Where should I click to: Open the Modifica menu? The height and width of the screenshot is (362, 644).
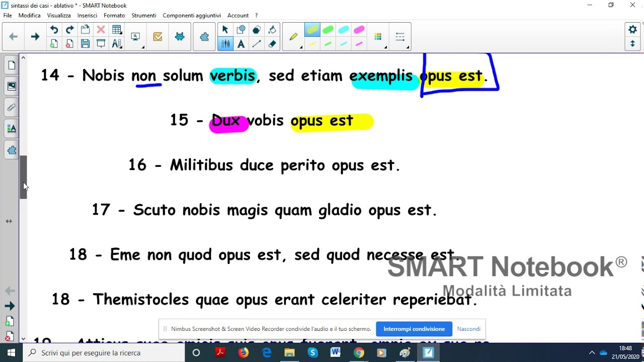click(x=30, y=16)
